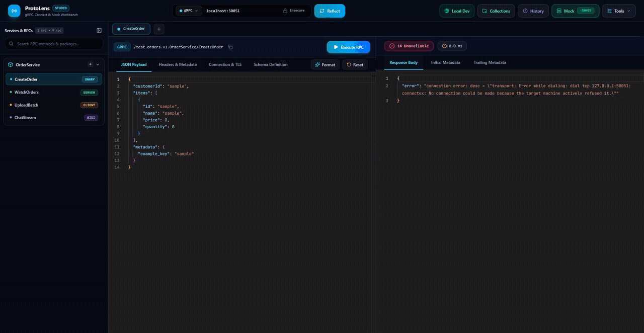644x333 pixels.
Task: Click the SERVER badge on WatchOrders
Action: pyautogui.click(x=89, y=92)
